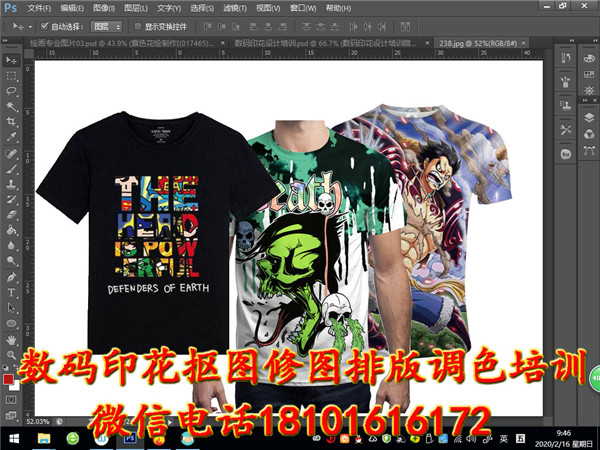Expand the inner right panel dock arrows
Viewport: 600px width, 450px height.
pos(572,41)
